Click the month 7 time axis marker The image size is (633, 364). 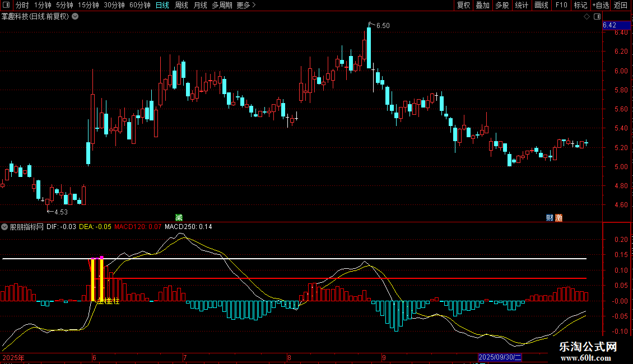[184, 357]
